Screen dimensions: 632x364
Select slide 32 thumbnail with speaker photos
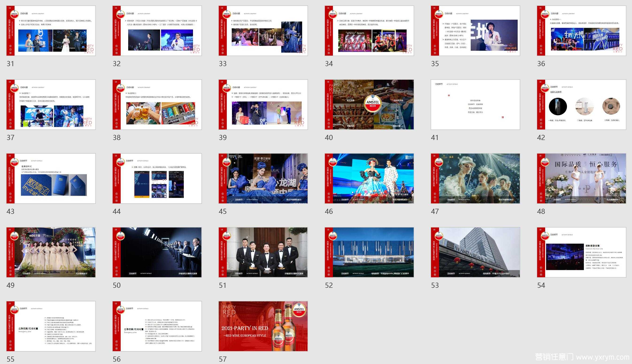(157, 31)
